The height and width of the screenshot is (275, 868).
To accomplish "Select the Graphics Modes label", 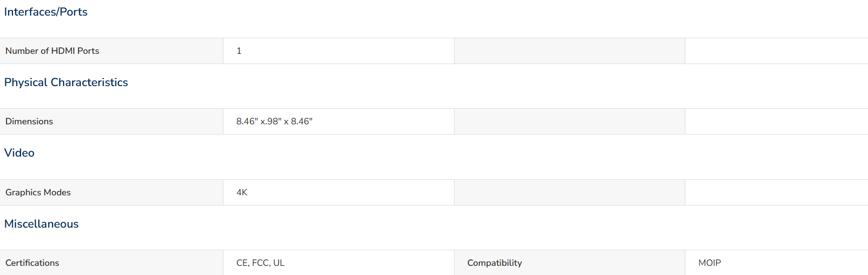I will tap(38, 193).
